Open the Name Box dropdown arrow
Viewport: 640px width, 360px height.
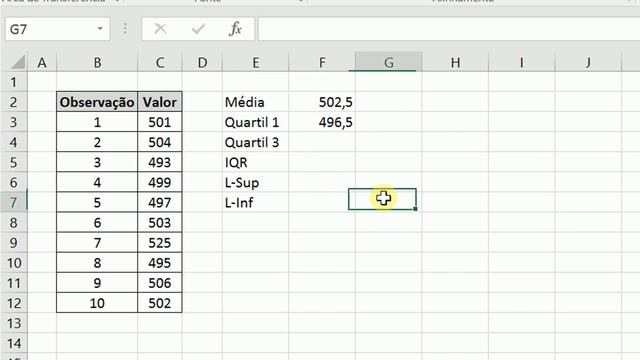(x=100, y=29)
